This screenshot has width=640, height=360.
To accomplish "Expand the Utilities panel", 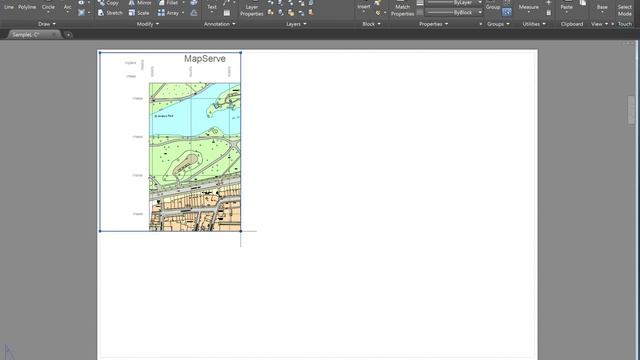I will pos(534,24).
